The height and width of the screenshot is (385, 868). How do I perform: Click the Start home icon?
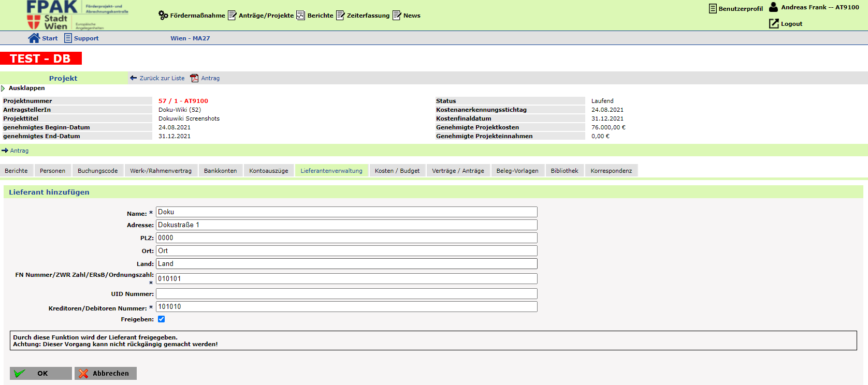coord(34,38)
